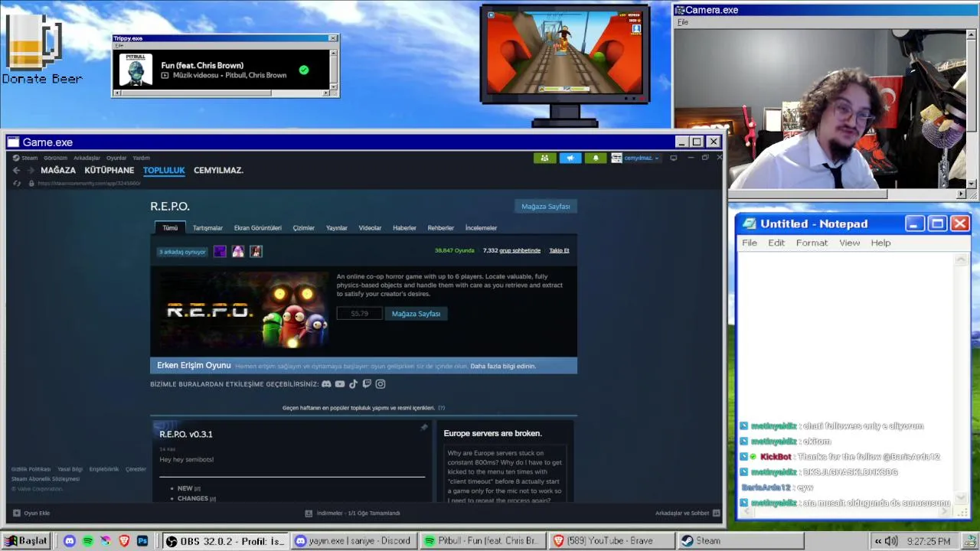The height and width of the screenshot is (551, 980).
Task: Go forward with Steam's right arrow
Action: point(30,171)
